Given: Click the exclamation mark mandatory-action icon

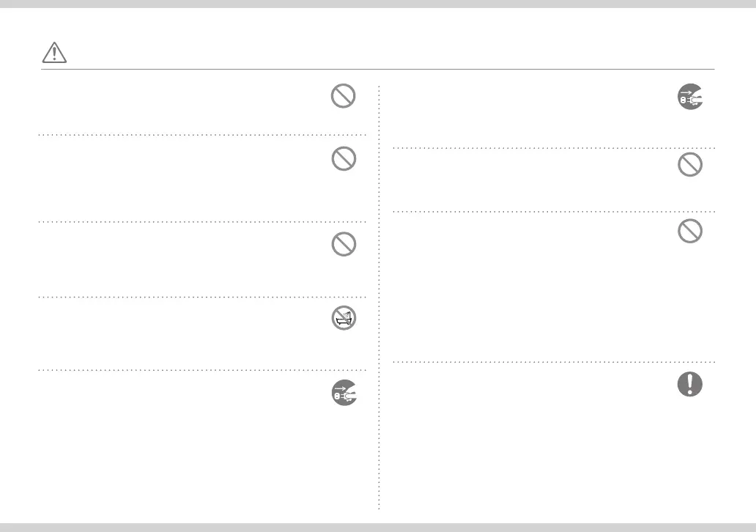Looking at the screenshot, I should tap(689, 384).
